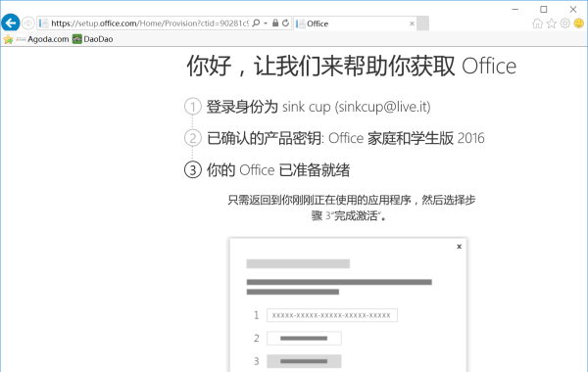Close the Office tab
This screenshot has height=372, width=588.
coord(412,23)
